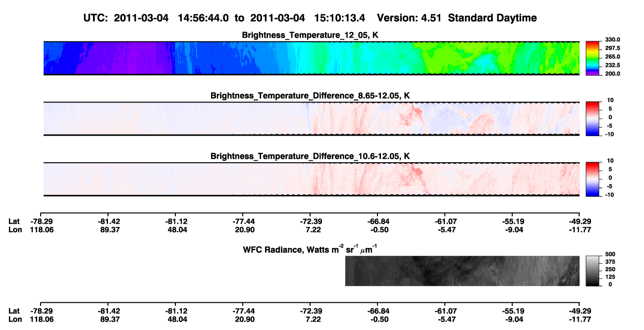Click the '330.0' colorbar tick label
Screen dimensions: 644x330
pos(613,40)
